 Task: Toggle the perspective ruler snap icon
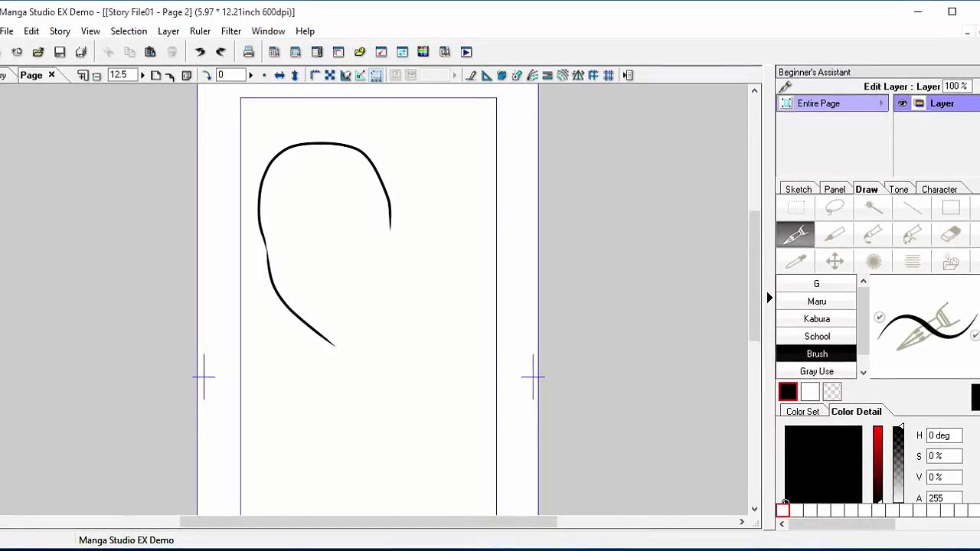(501, 75)
